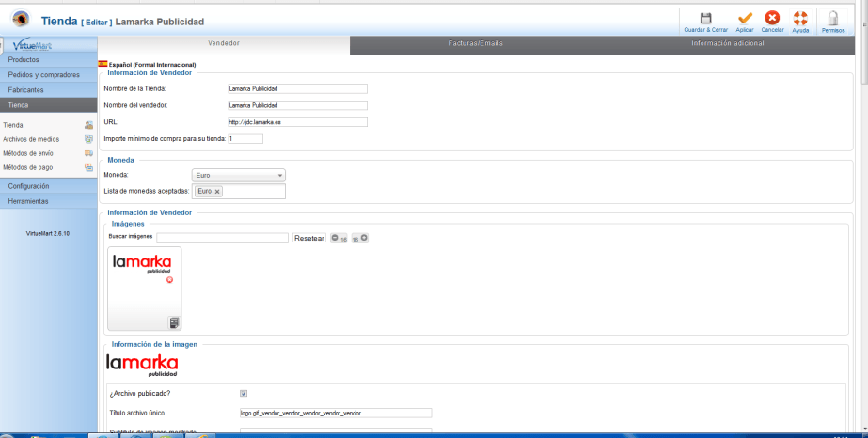
Task: Click the URL input field
Action: [x=297, y=122]
